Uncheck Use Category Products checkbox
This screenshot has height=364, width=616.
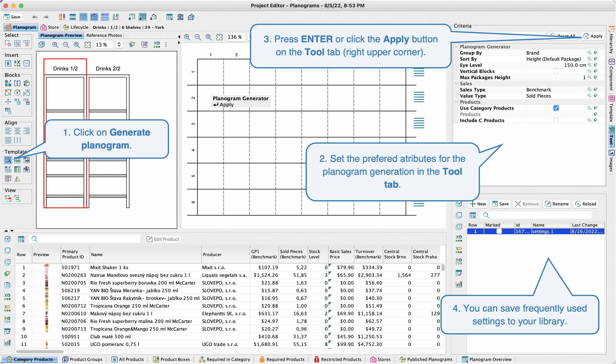[x=556, y=108]
